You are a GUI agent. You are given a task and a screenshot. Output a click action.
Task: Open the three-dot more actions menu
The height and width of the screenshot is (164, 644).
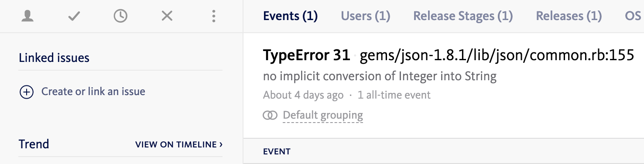click(x=213, y=17)
